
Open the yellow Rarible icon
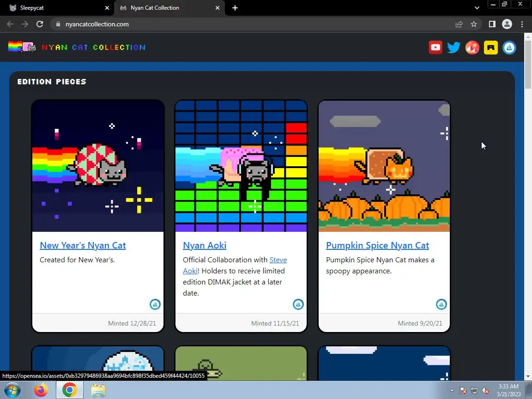(490, 47)
